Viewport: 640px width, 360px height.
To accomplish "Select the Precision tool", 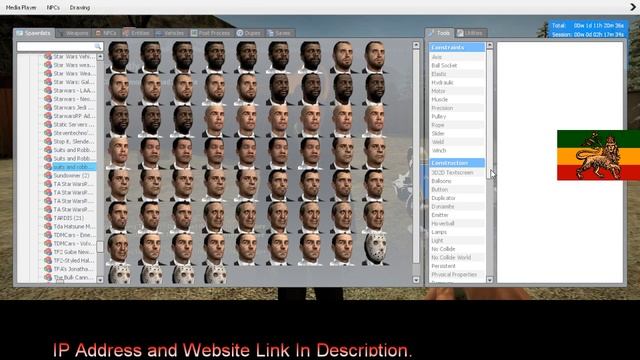I will (x=457, y=108).
